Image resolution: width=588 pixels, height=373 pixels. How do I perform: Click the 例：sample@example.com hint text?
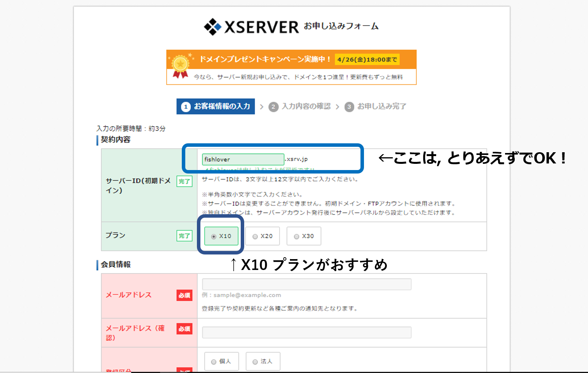coord(241,295)
